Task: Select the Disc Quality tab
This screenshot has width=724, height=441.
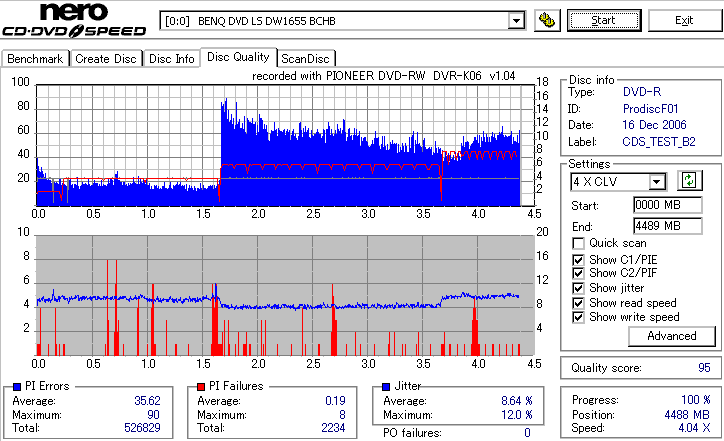Action: tap(238, 57)
